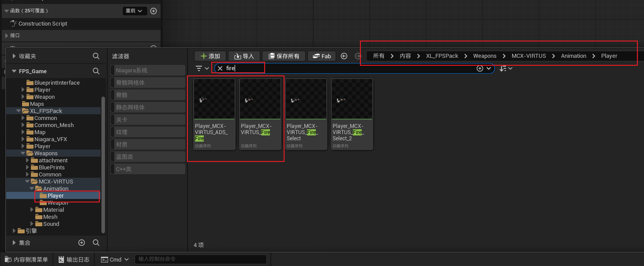This screenshot has width=644, height=266.
Task: Toggle the 骨骼 filter
Action: click(148, 95)
